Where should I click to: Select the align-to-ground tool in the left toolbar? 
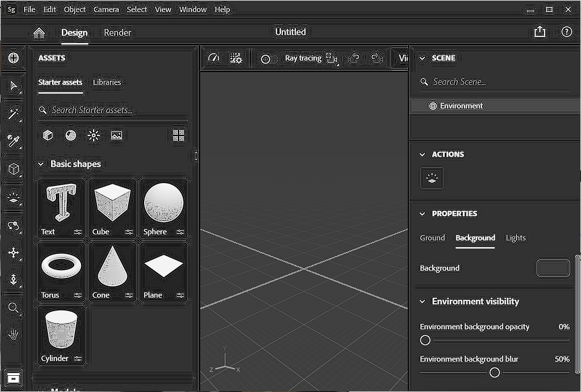(x=13, y=197)
